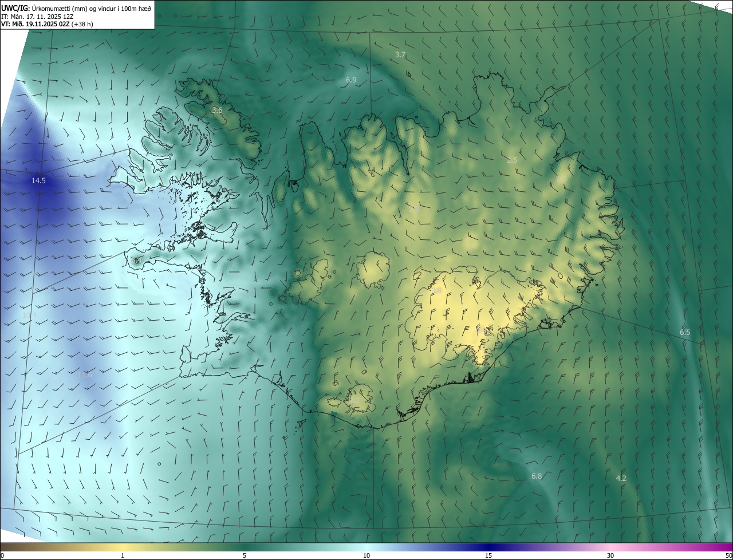Click the 2.0 value in north-central Iceland
Image resolution: width=733 pixels, height=560 pixels.
(x=414, y=210)
